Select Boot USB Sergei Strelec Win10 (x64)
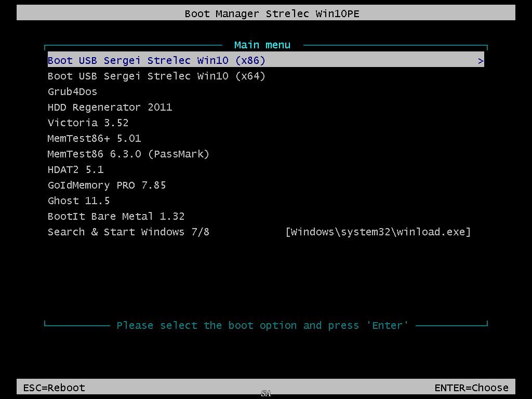Viewport: 532px width, 399px height. point(156,76)
